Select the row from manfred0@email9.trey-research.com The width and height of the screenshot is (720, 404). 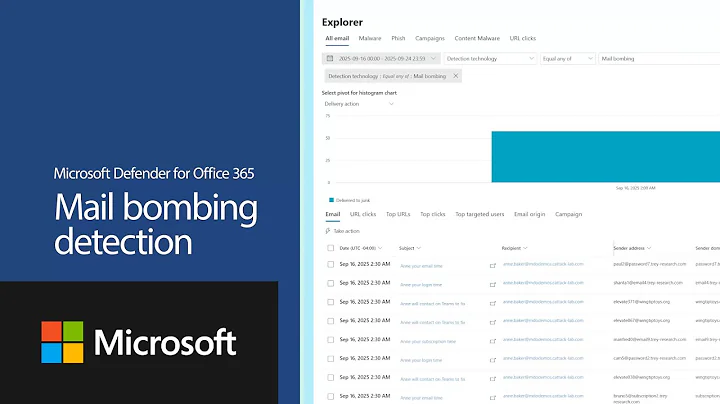[x=331, y=340]
